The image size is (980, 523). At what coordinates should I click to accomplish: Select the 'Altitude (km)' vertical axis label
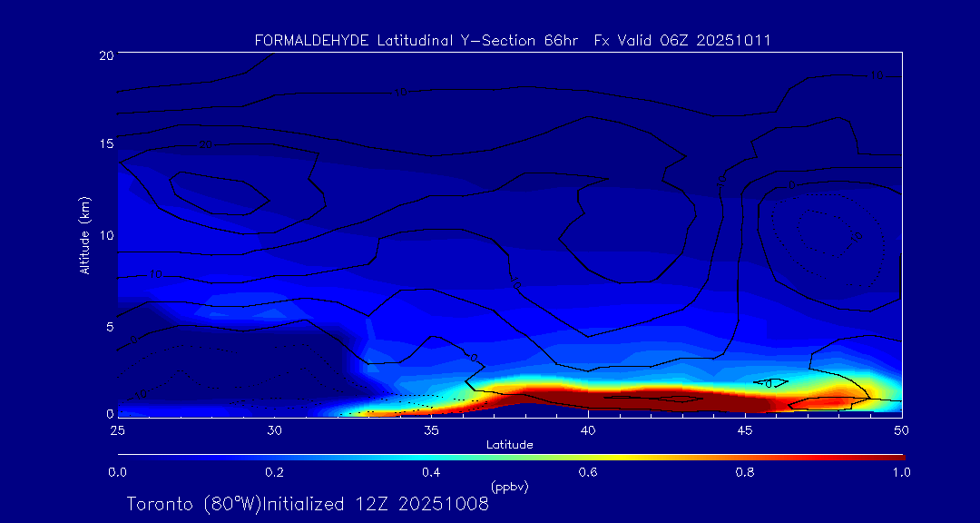(85, 234)
